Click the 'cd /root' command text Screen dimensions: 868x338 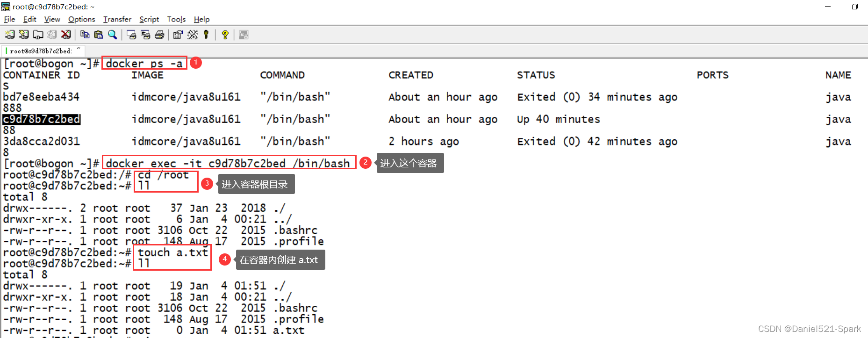tap(163, 175)
